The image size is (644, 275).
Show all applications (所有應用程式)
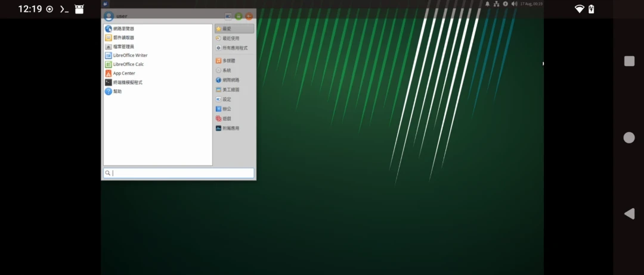click(x=234, y=48)
